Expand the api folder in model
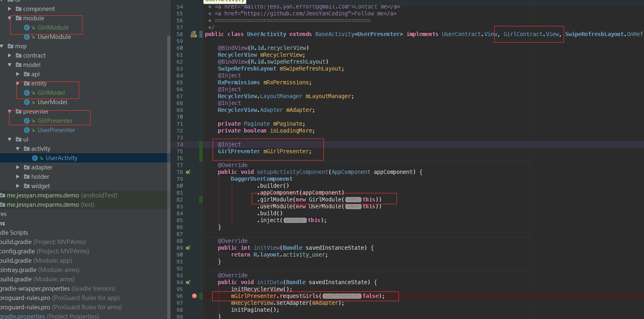Viewport: 644px width, 319px height. (x=18, y=74)
